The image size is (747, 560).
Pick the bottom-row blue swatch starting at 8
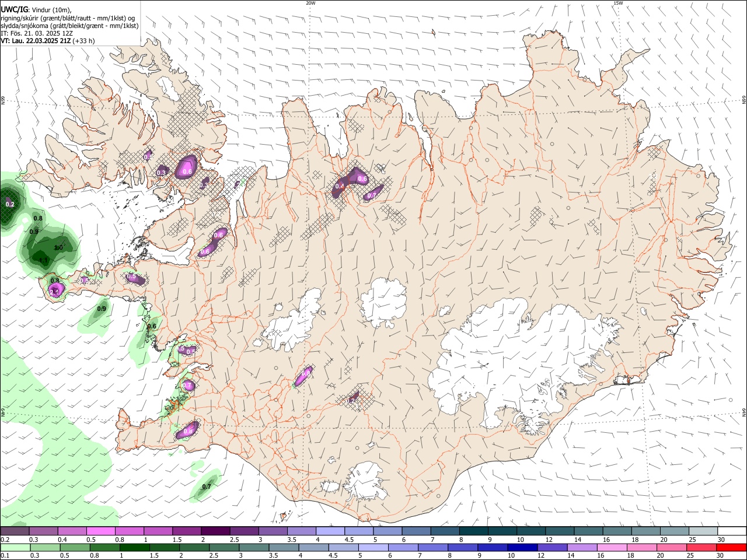(463, 547)
